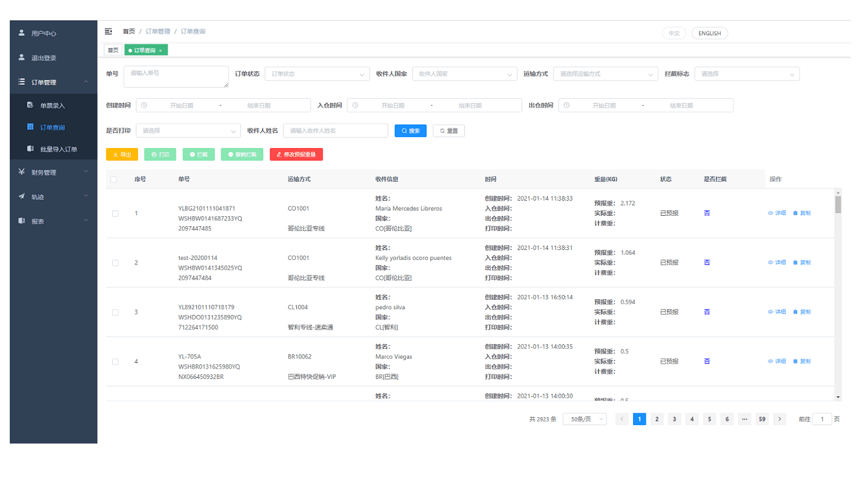The height and width of the screenshot is (488, 868).
Task: Select the 轨迹 paper-plane icon in sidebar
Action: [x=21, y=196]
